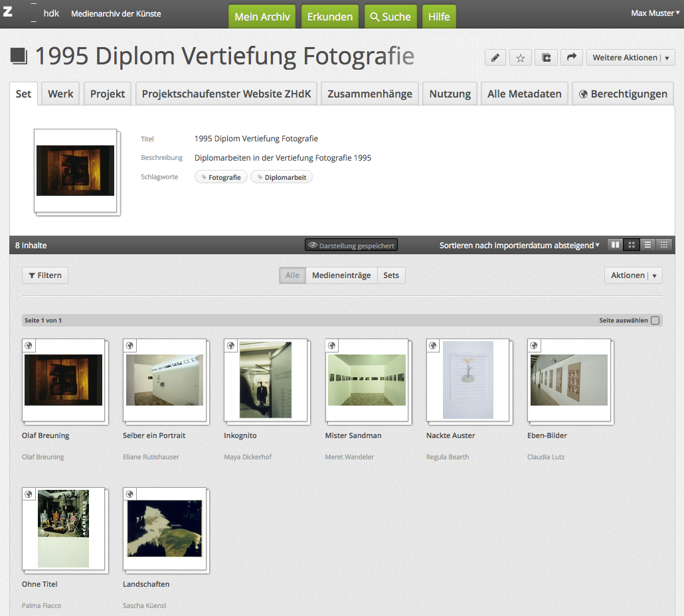Open the 'Weitere Aktionen' dropdown

[x=630, y=58]
